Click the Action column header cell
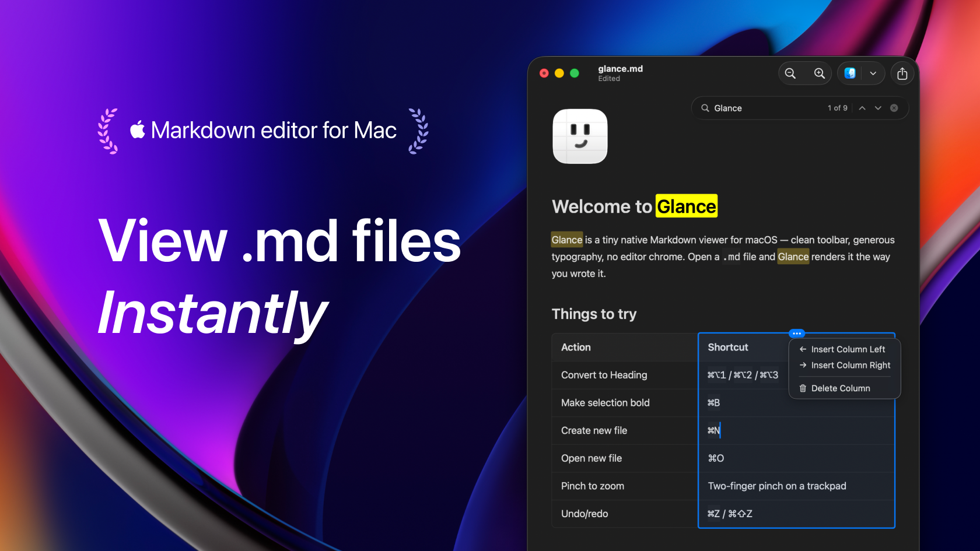Image resolution: width=980 pixels, height=551 pixels. point(625,348)
